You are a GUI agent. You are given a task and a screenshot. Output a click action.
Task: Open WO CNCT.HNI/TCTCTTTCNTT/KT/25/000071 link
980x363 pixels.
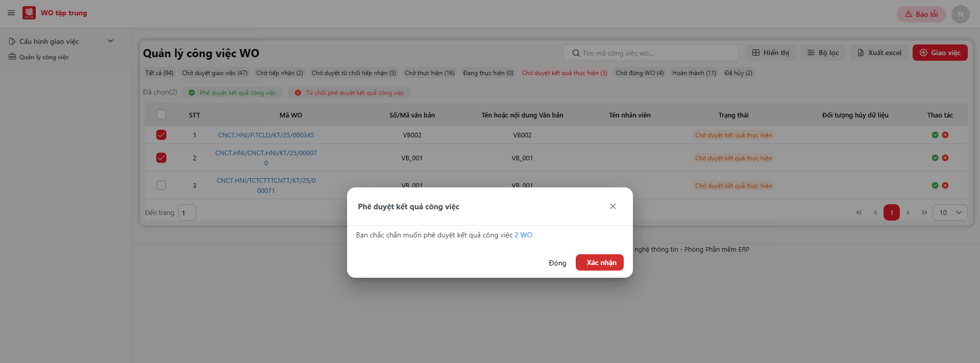click(x=266, y=185)
